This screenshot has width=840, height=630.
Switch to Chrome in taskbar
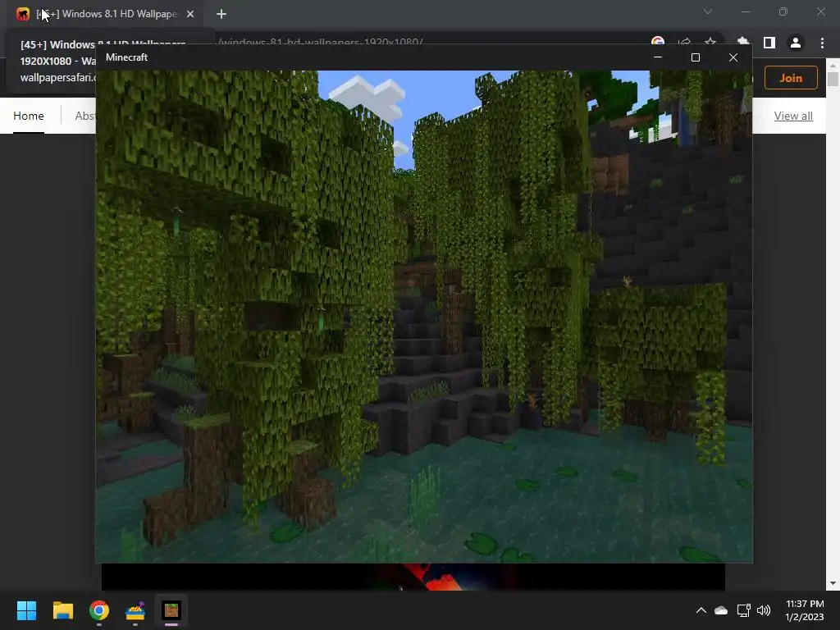coord(99,610)
